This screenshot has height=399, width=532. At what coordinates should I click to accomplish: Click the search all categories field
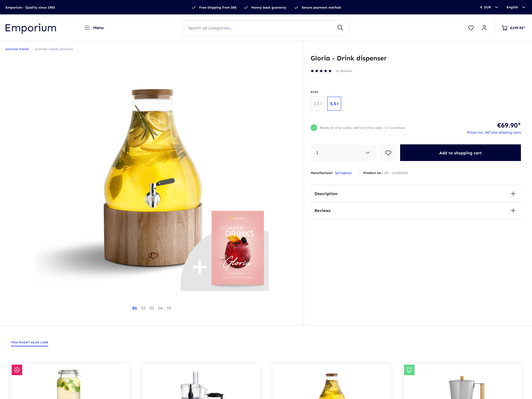pyautogui.click(x=259, y=28)
